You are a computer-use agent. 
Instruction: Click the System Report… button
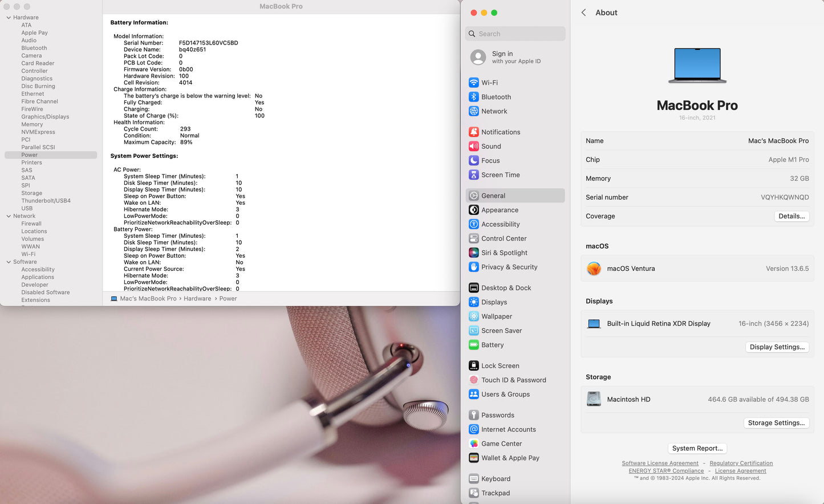coord(697,448)
